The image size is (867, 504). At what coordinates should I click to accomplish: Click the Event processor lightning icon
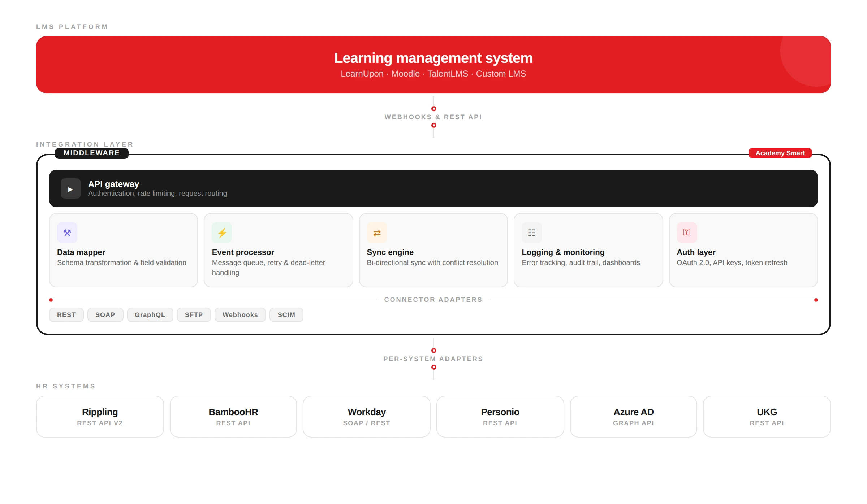[x=222, y=233]
